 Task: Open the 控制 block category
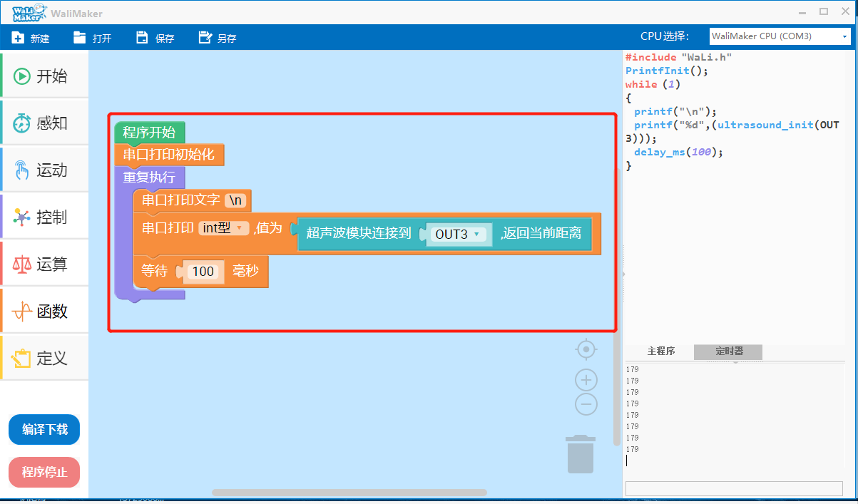tap(44, 217)
